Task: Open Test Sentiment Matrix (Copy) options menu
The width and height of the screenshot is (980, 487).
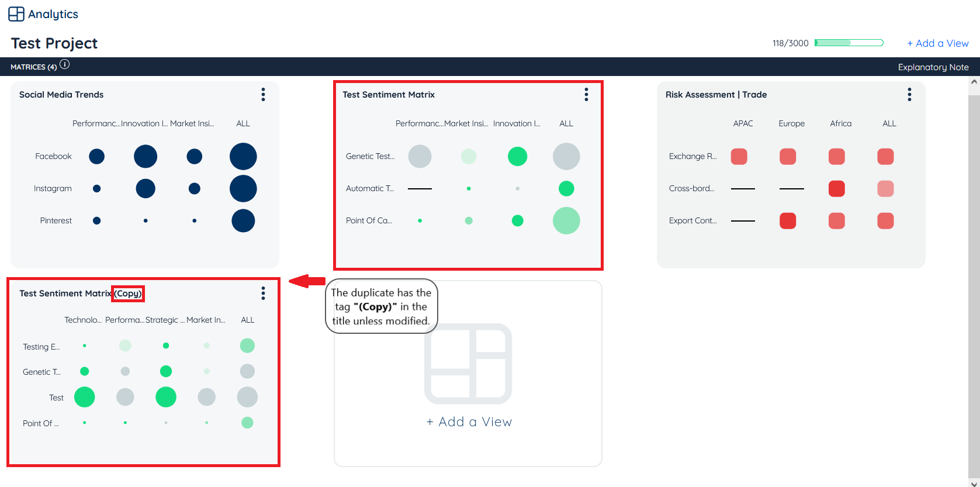Action: tap(263, 293)
